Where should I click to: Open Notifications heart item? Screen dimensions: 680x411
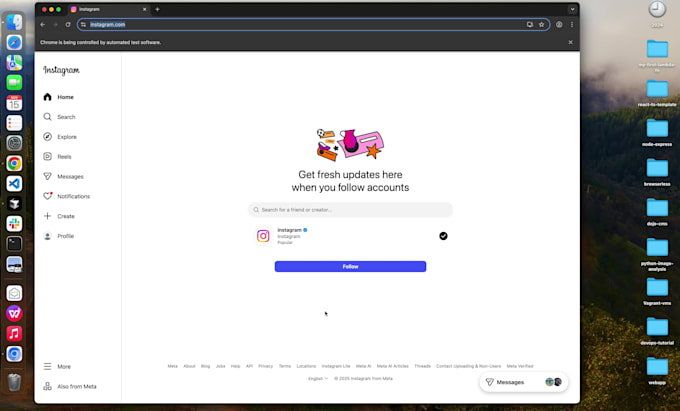click(x=66, y=196)
